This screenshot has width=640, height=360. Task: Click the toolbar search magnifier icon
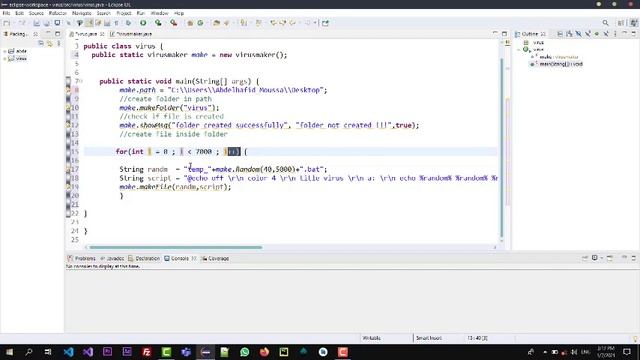[x=605, y=23]
